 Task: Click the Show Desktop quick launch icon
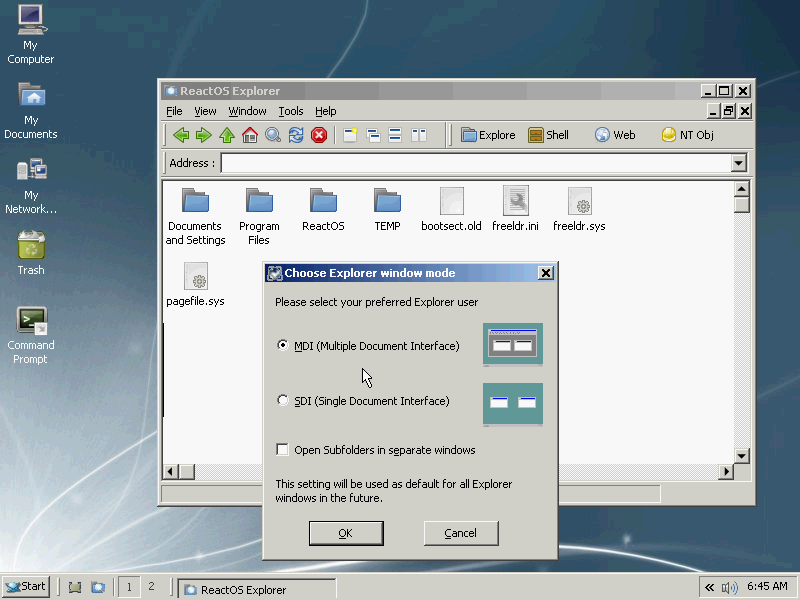point(75,587)
